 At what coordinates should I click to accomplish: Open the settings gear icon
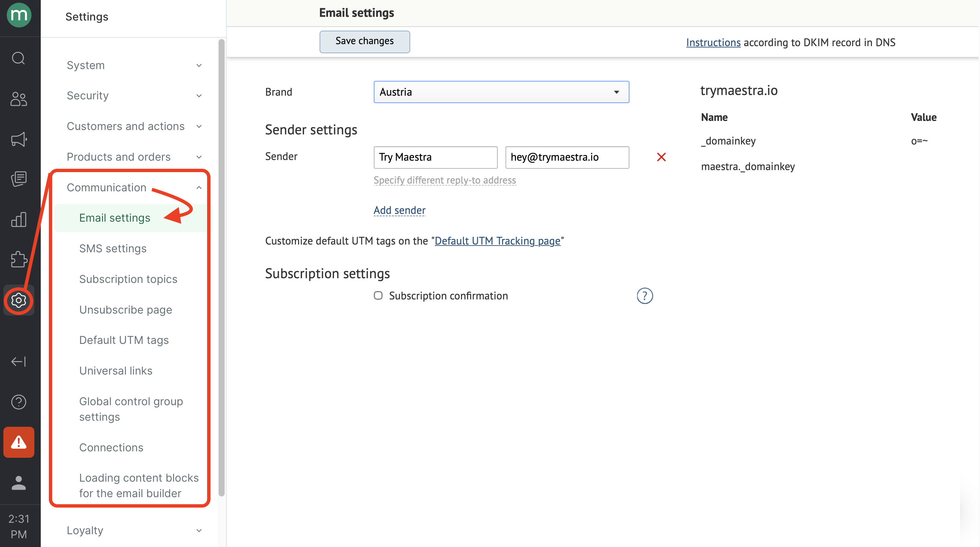click(19, 300)
